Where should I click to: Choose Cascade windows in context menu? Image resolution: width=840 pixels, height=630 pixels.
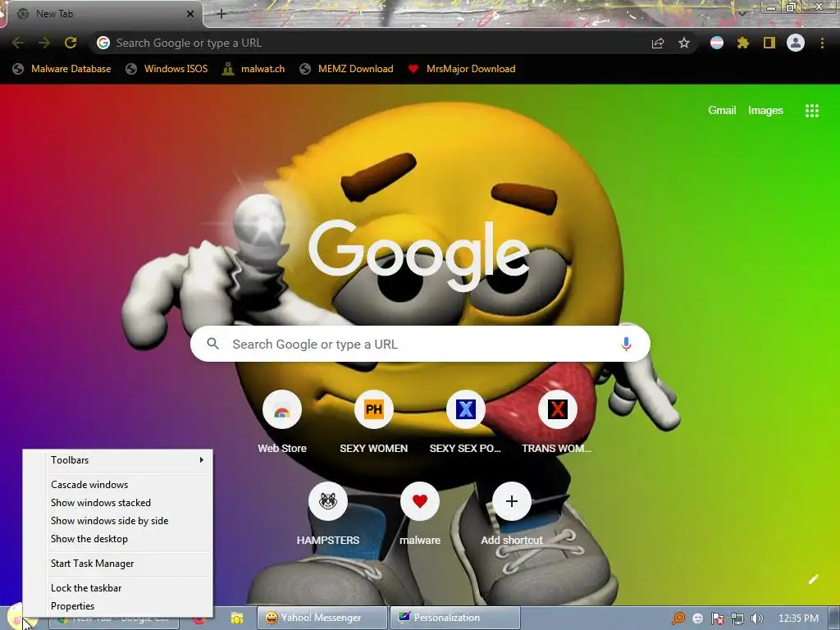point(89,484)
